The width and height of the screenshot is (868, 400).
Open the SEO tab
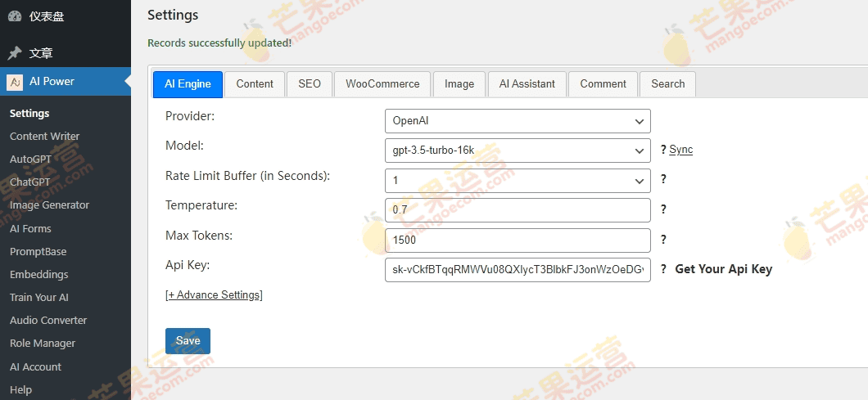310,84
